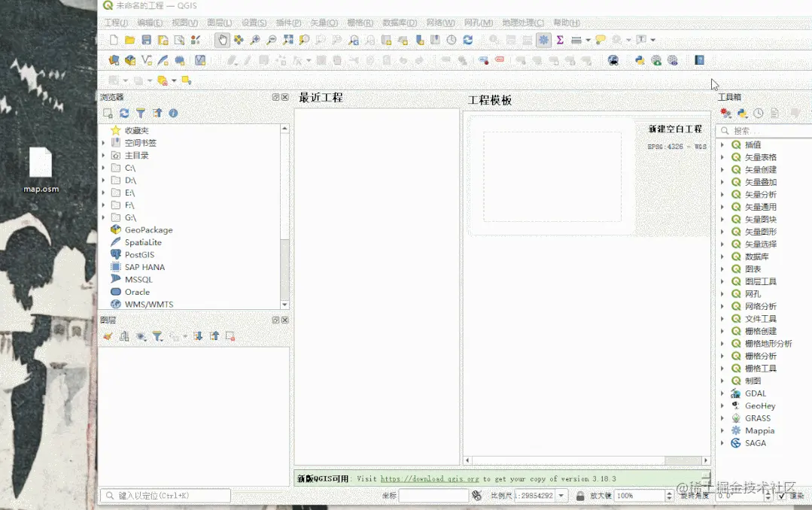Open the scale dropdown arrow
Screen dimensions: 812x510
pyautogui.click(x=561, y=496)
